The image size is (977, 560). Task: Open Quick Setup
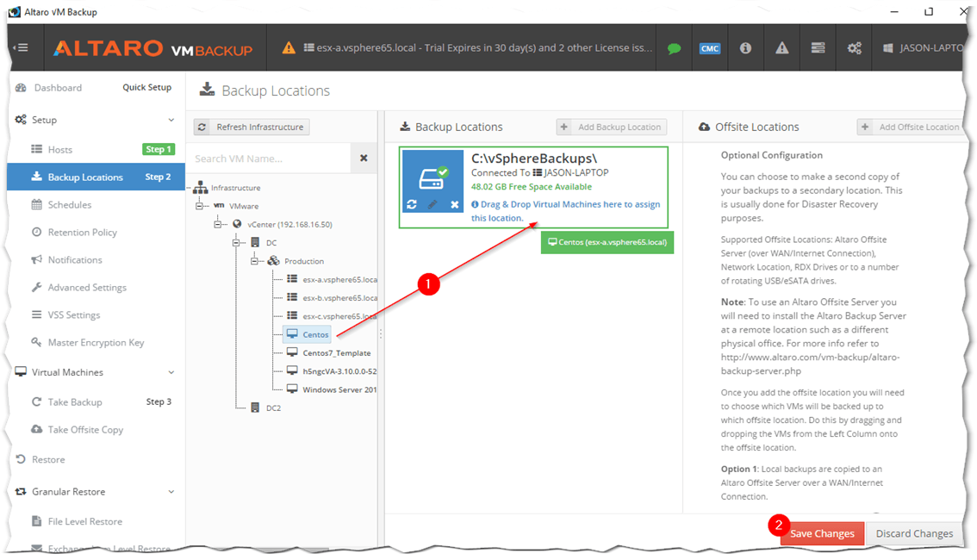(x=147, y=87)
